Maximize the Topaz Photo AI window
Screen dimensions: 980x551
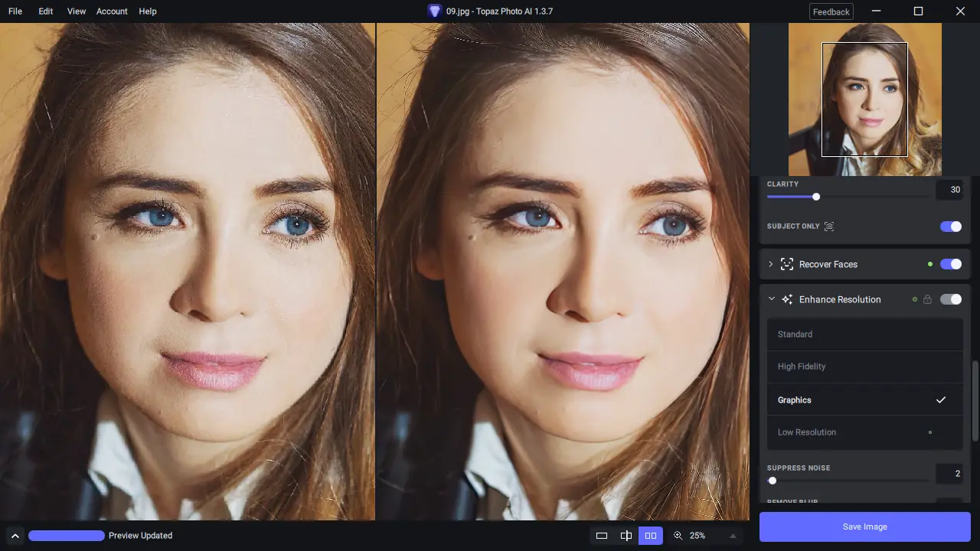919,11
